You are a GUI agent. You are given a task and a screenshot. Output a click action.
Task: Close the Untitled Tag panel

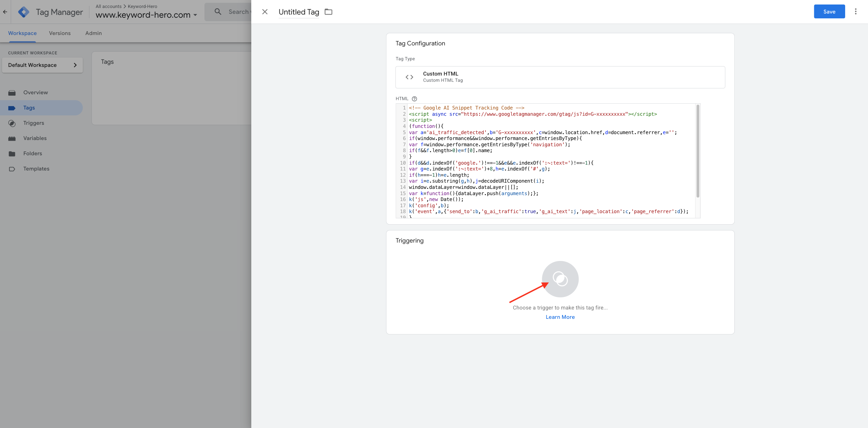click(265, 12)
